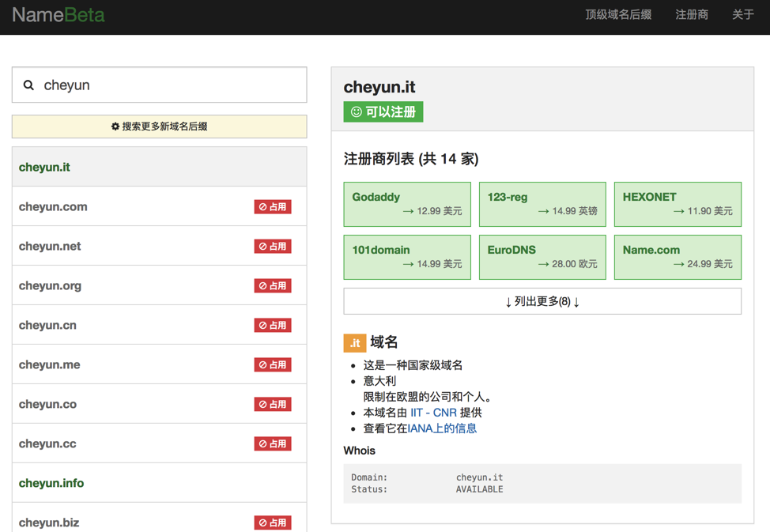Select cheyun.com result row

click(160, 206)
